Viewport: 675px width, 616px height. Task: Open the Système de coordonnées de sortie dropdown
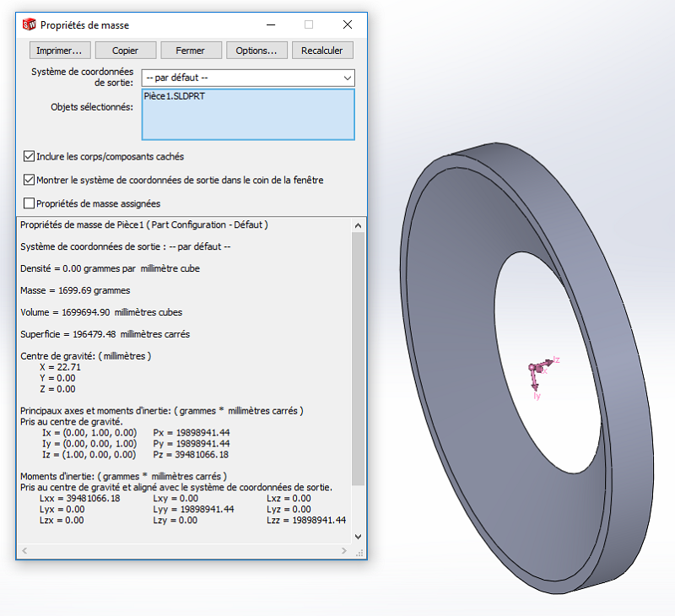[248, 78]
